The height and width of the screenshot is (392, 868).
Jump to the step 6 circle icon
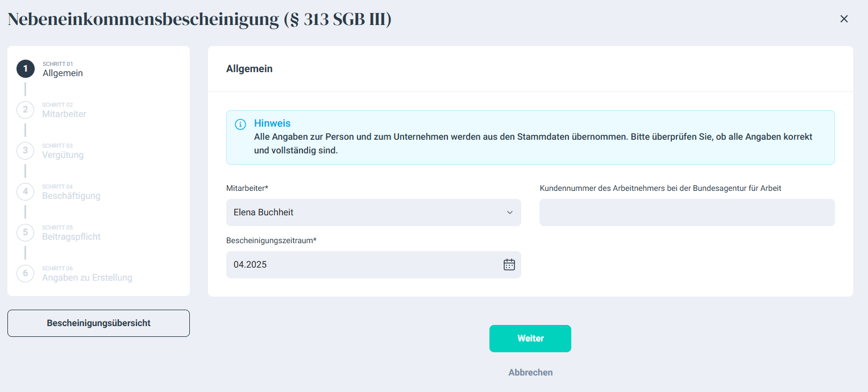(x=26, y=273)
